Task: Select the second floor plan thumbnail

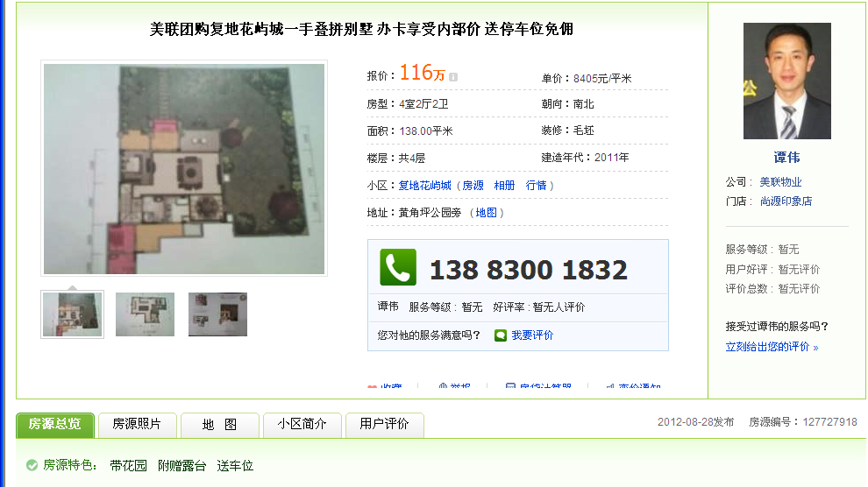Action: [145, 314]
